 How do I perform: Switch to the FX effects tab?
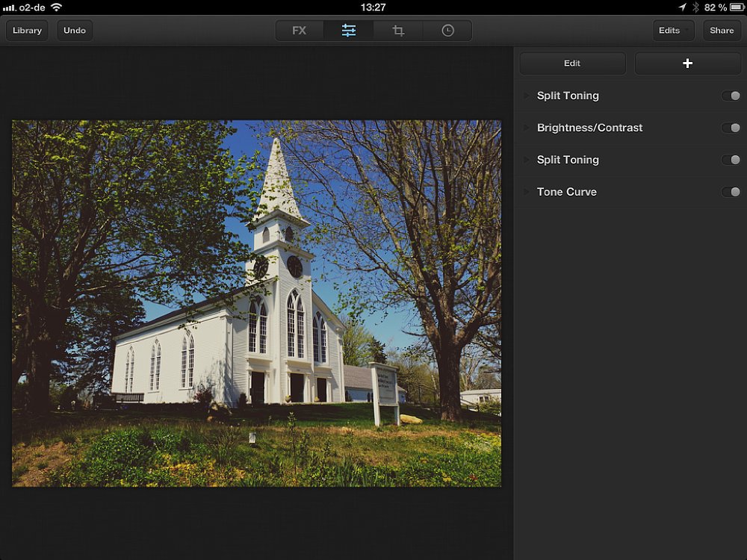300,31
